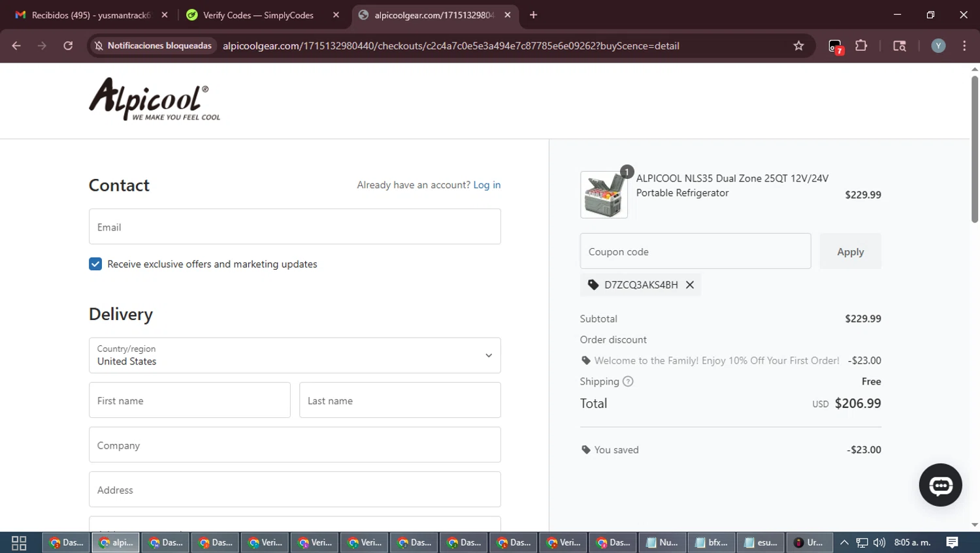This screenshot has width=980, height=553.
Task: Close the Gmail Recibidos tab
Action: click(x=165, y=15)
